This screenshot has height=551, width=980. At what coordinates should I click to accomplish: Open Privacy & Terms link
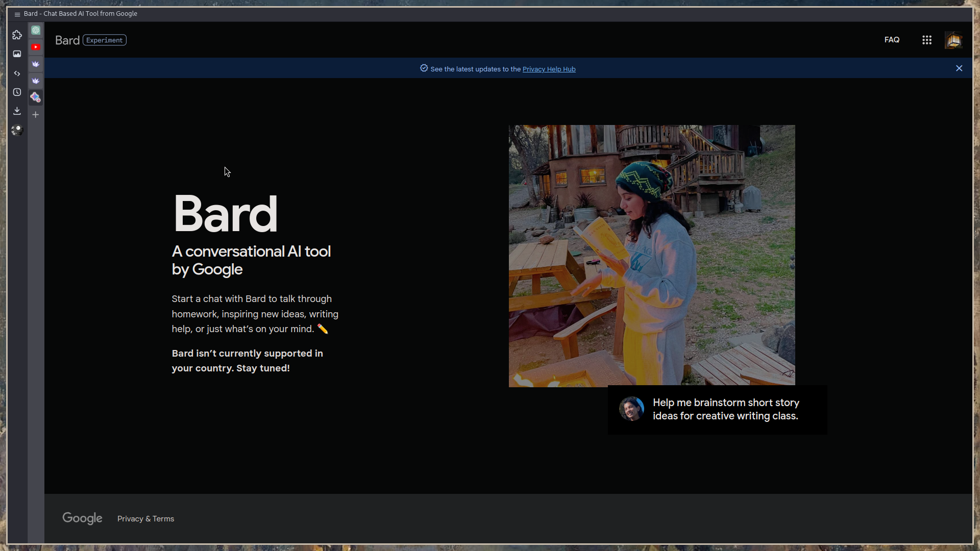tap(145, 519)
